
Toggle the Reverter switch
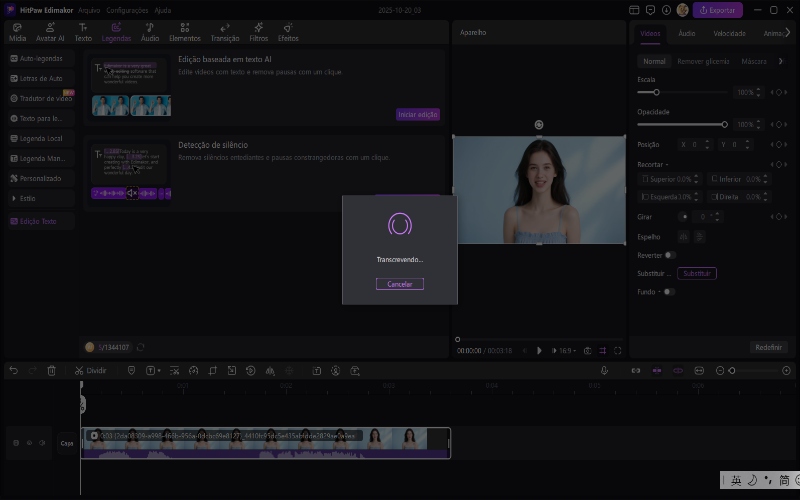coord(670,255)
